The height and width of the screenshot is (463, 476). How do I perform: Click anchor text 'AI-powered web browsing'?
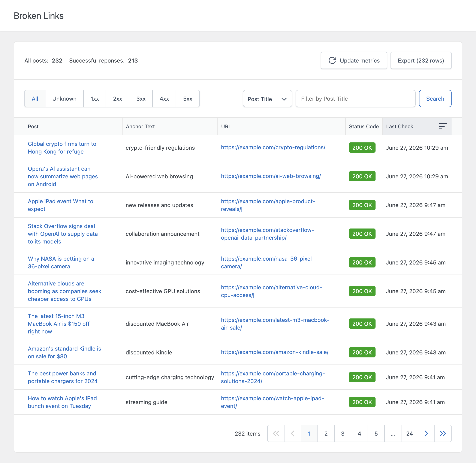click(x=159, y=176)
